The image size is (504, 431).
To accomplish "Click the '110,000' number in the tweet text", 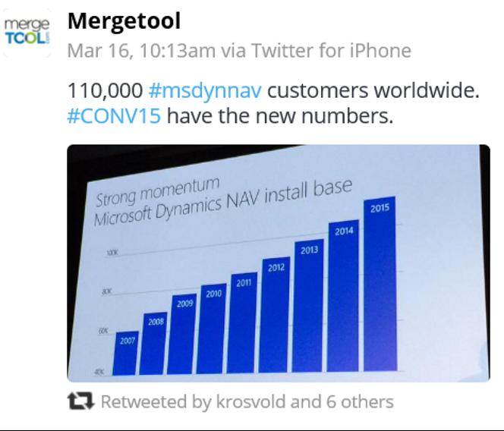I will (105, 91).
